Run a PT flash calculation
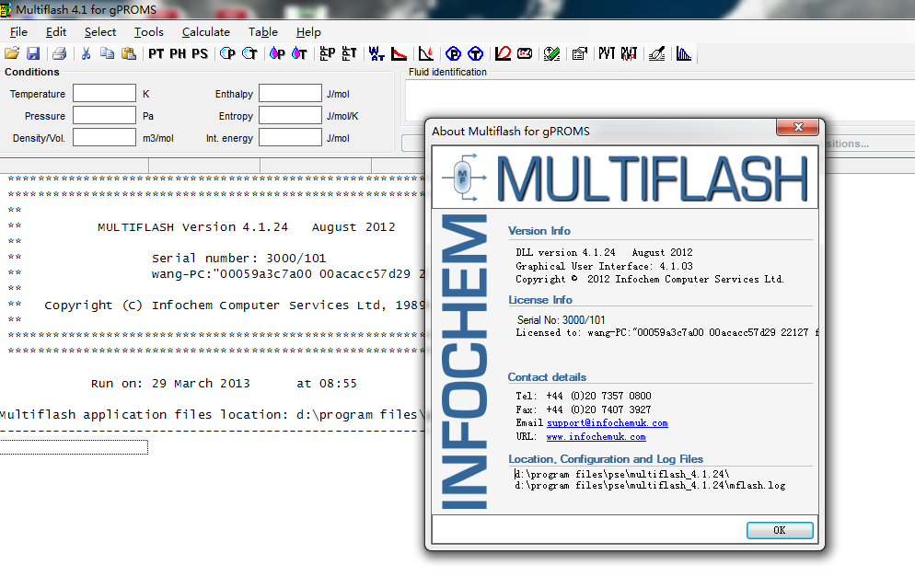 click(156, 53)
